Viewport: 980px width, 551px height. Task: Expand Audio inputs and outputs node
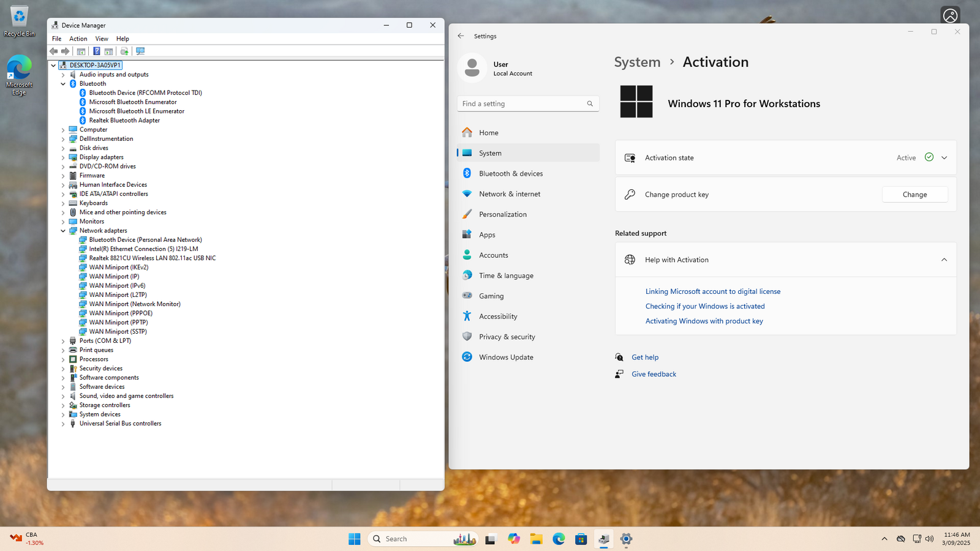(63, 75)
